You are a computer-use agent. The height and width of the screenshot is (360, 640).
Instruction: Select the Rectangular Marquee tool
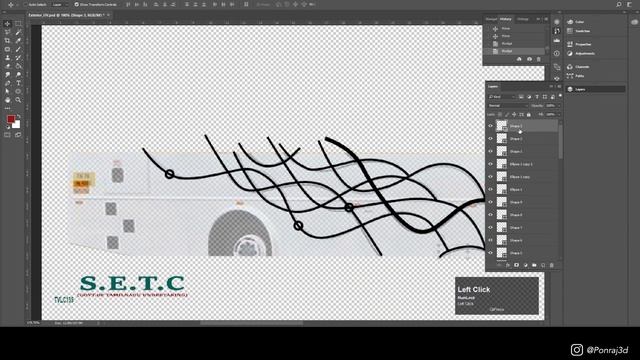[18, 24]
